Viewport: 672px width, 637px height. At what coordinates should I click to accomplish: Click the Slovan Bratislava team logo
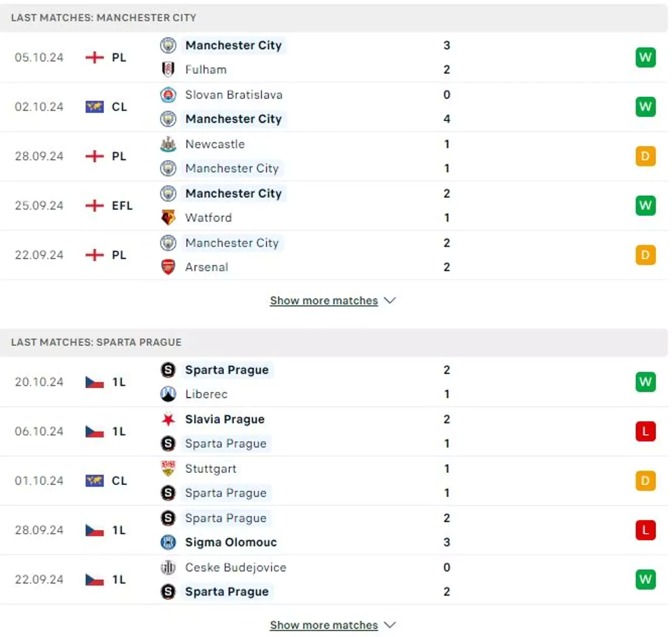tap(168, 95)
